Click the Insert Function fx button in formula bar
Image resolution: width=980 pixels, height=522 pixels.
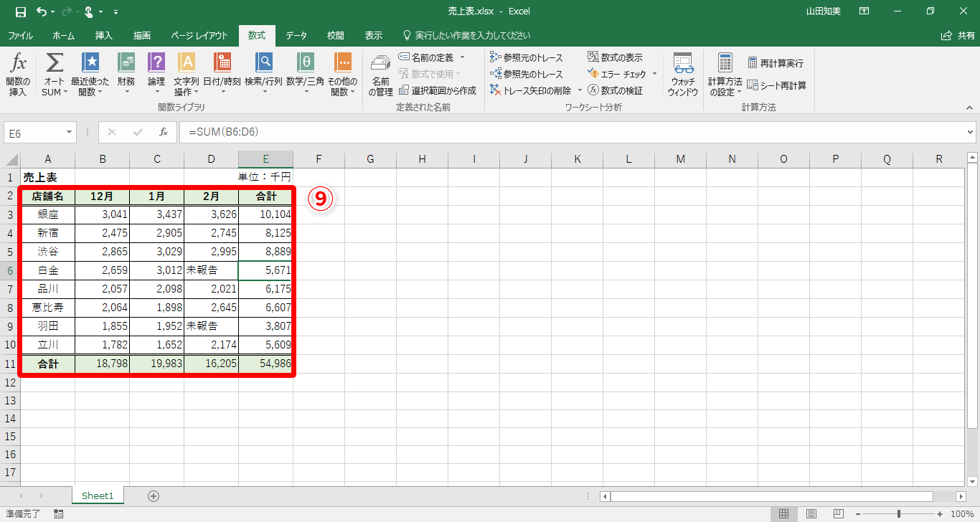coord(164,132)
